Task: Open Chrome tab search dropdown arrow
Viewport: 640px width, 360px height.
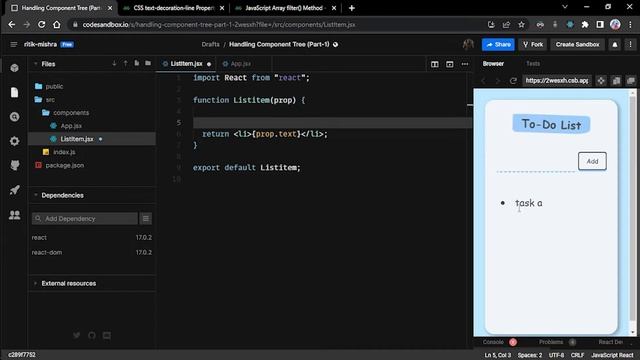Action: [x=564, y=7]
